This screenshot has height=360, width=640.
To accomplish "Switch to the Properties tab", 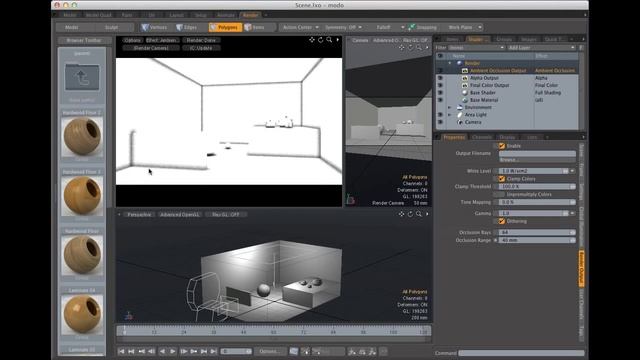I will coord(454,137).
